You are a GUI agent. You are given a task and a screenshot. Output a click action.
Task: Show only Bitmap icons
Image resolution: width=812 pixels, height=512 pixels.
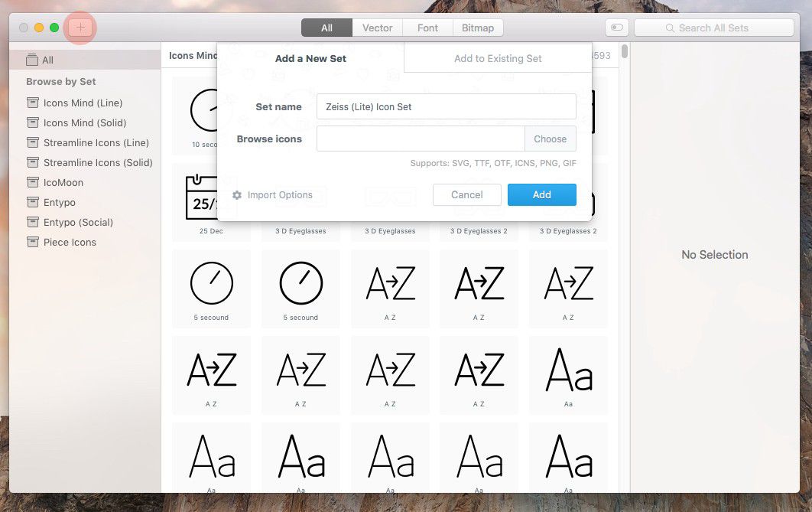click(x=477, y=28)
